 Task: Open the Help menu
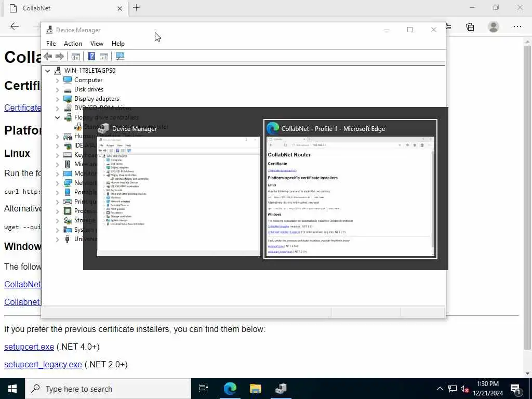(118, 44)
